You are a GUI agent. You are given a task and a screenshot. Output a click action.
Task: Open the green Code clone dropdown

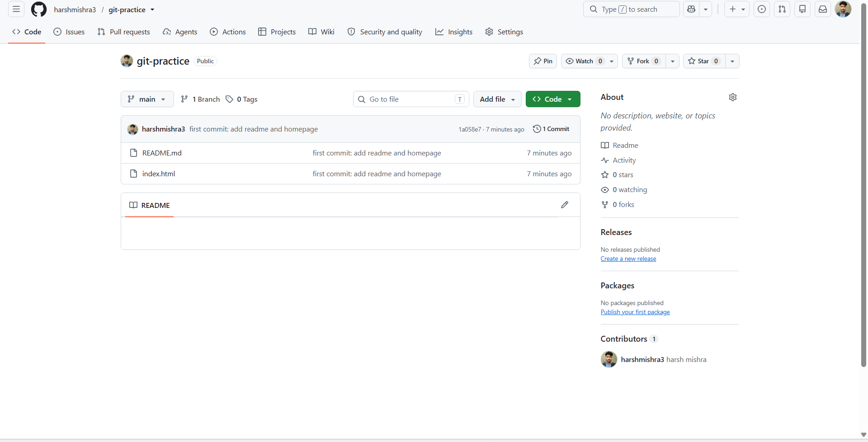553,99
